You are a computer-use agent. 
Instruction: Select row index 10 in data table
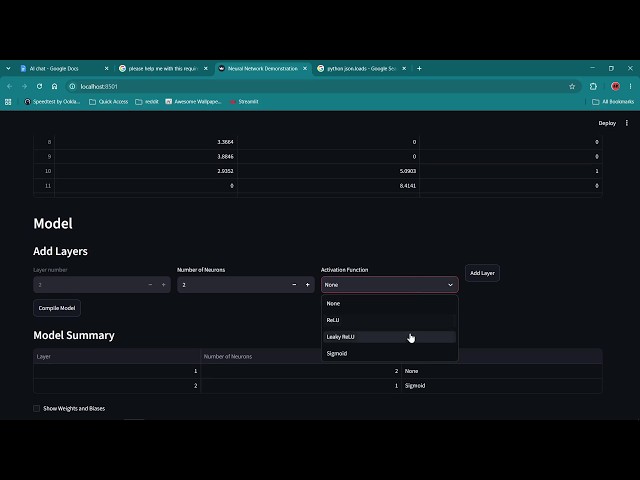pyautogui.click(x=44, y=171)
